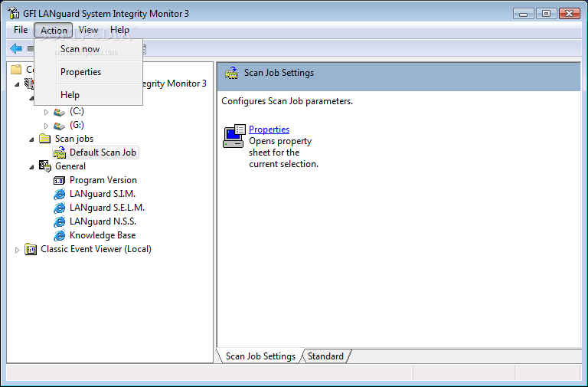Click the GFI LANguard title bar app icon
The width and height of the screenshot is (588, 387).
click(14, 13)
